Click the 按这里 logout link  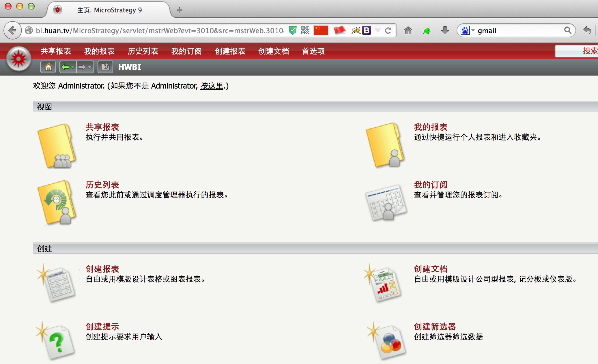(x=212, y=86)
